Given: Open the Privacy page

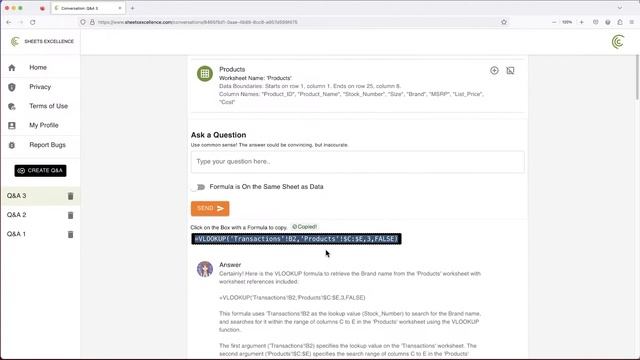Looking at the screenshot, I should (40, 87).
